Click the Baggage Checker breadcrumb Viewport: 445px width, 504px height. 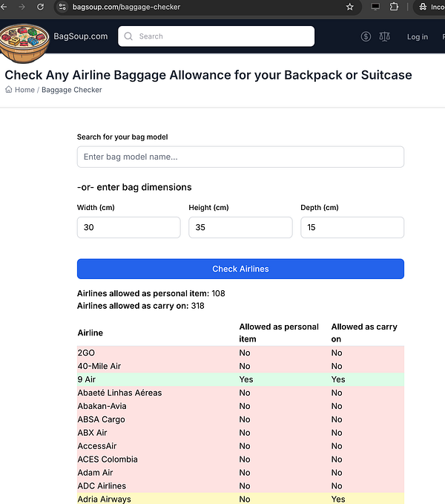pyautogui.click(x=72, y=90)
